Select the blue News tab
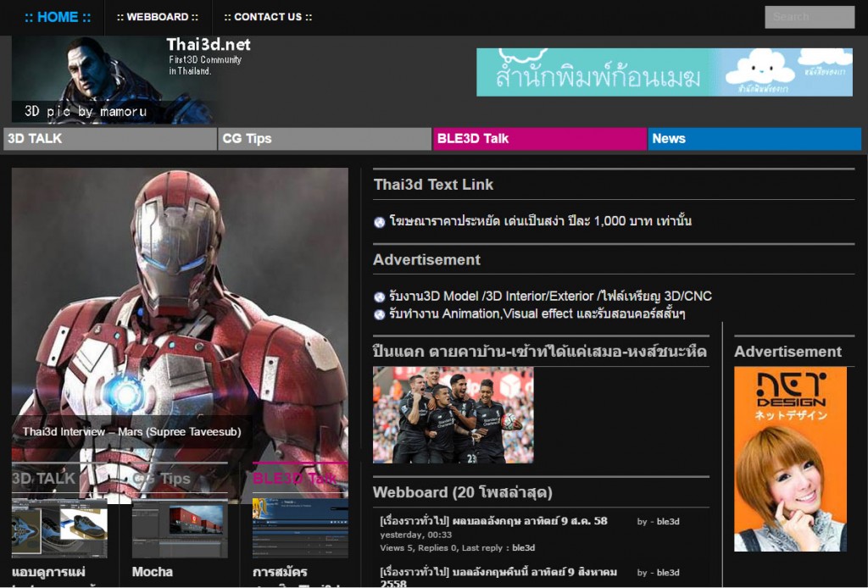Viewport: 868px width, 588px height. [754, 139]
